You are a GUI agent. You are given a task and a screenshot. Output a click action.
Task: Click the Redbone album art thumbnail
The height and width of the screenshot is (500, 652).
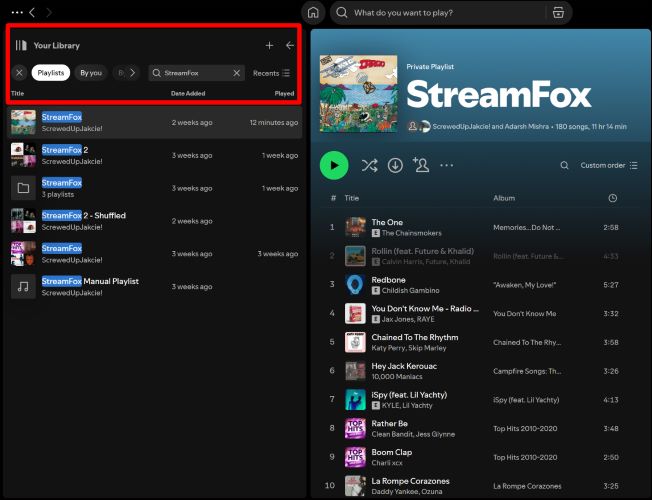pyautogui.click(x=355, y=285)
